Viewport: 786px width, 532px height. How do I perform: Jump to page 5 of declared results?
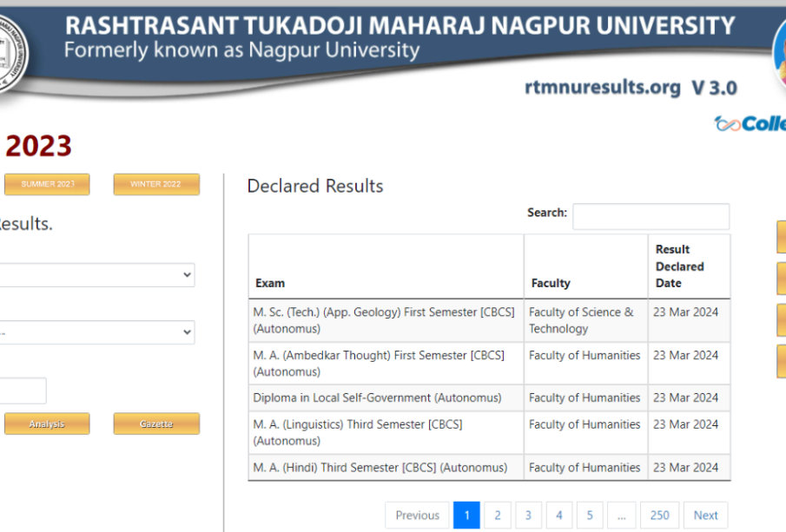590,515
